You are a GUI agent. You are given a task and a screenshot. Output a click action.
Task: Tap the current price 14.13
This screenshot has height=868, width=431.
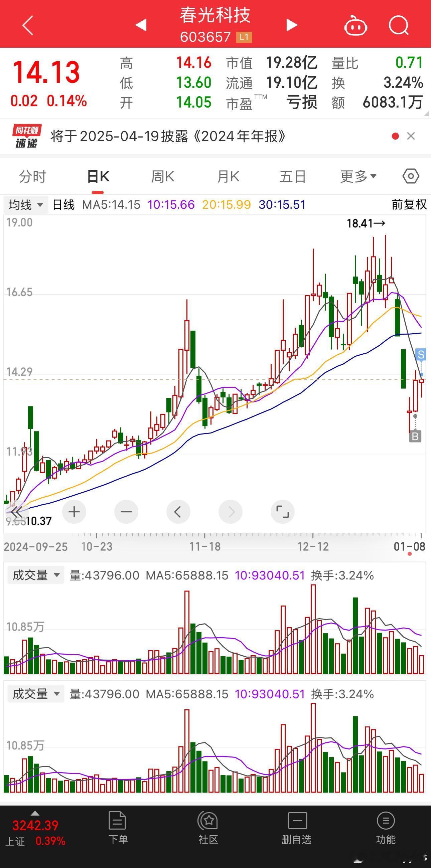click(x=46, y=72)
